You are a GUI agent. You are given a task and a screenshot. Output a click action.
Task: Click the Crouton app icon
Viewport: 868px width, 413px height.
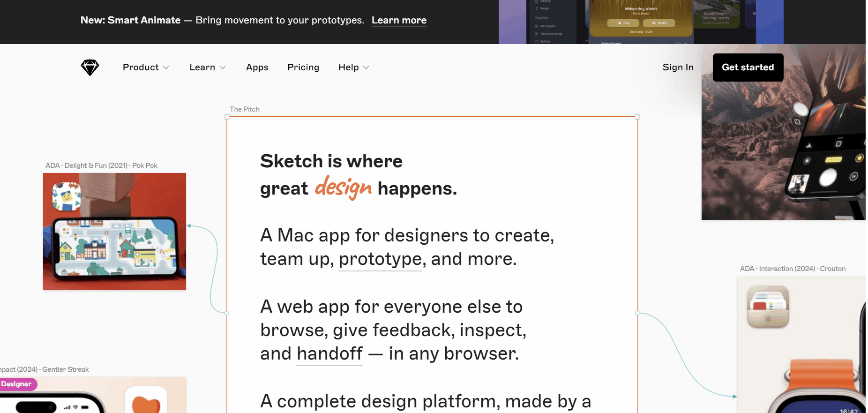coord(768,307)
